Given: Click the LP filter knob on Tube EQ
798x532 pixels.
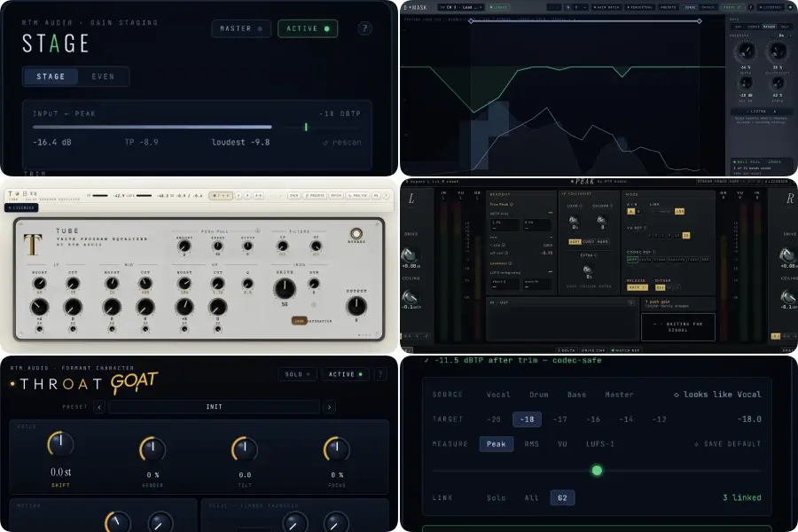Looking at the screenshot, I should (x=283, y=246).
